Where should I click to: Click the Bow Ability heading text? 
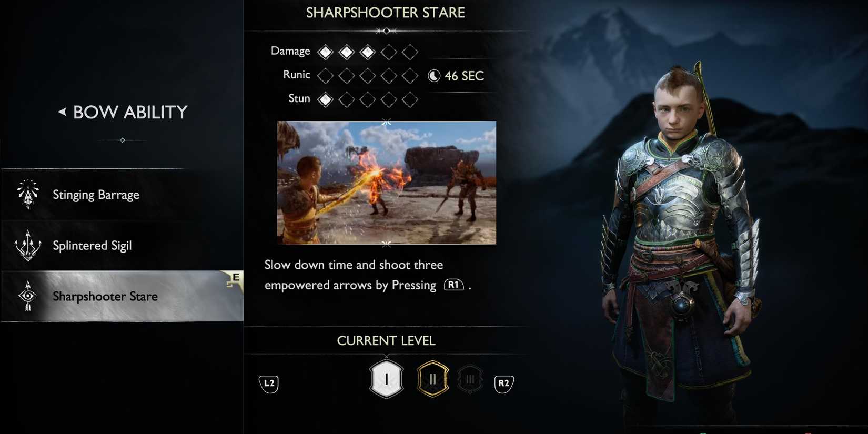pyautogui.click(x=130, y=112)
